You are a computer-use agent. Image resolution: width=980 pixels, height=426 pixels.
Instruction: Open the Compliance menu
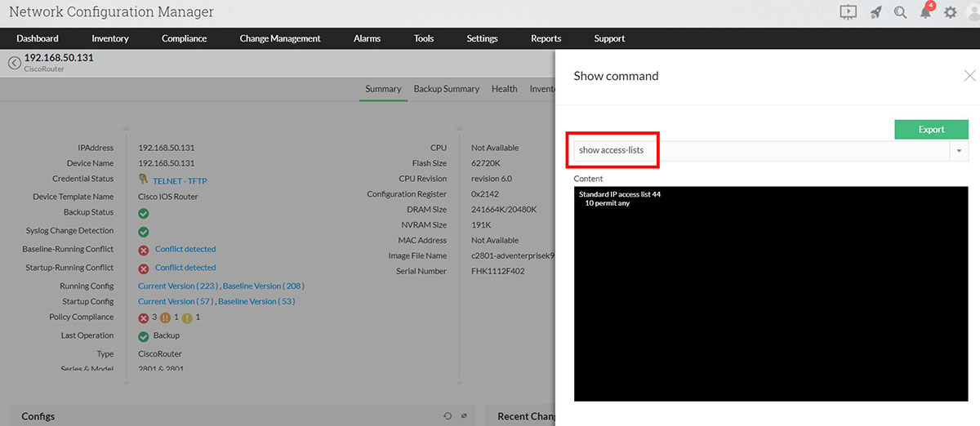pyautogui.click(x=185, y=38)
